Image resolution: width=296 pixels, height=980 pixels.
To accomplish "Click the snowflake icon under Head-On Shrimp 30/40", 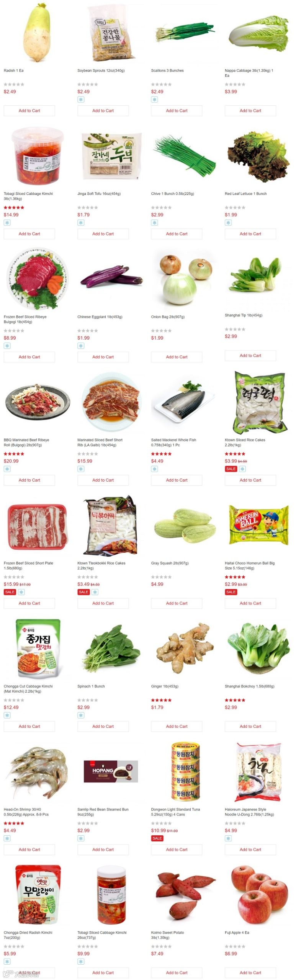I will [x=7, y=838].
